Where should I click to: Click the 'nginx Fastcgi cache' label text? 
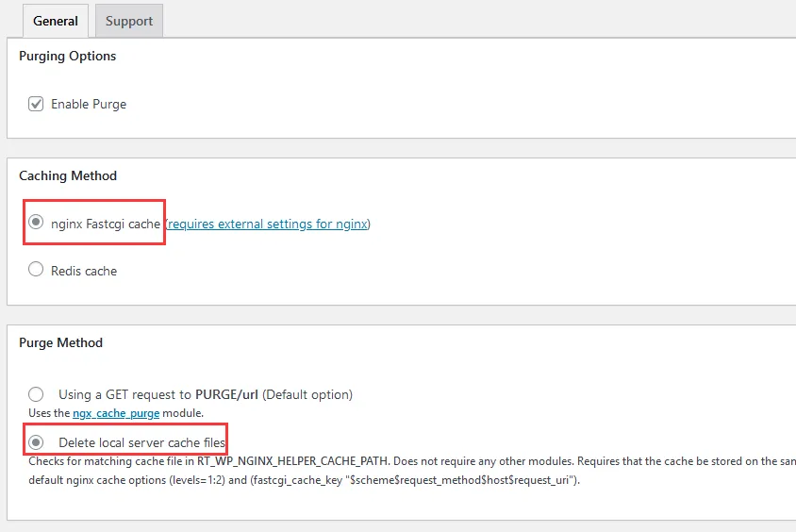[106, 224]
